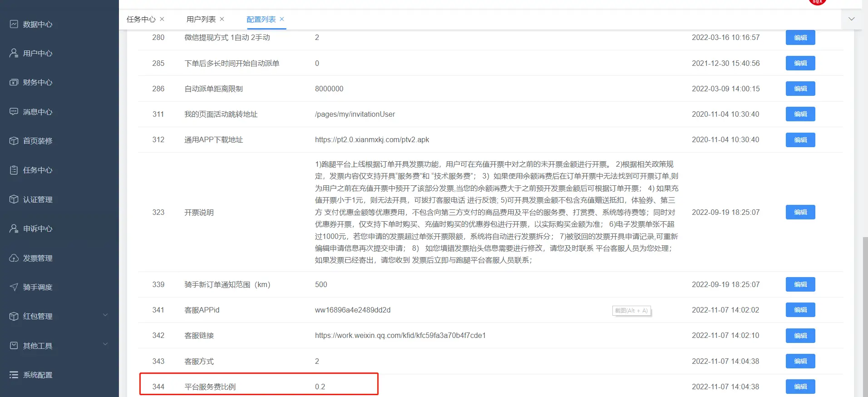868x397 pixels.
Task: Expand the 红包管理 submenu arrow
Action: [105, 315]
